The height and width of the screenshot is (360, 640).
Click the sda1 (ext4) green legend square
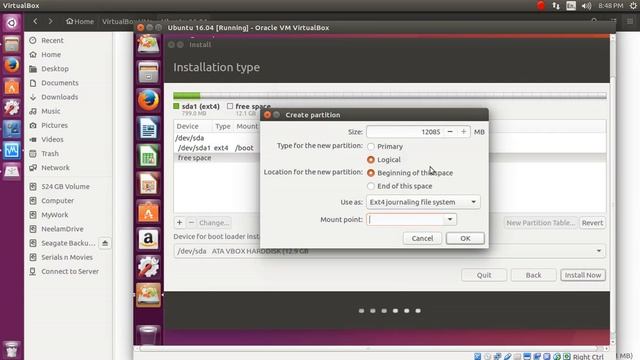tap(176, 106)
